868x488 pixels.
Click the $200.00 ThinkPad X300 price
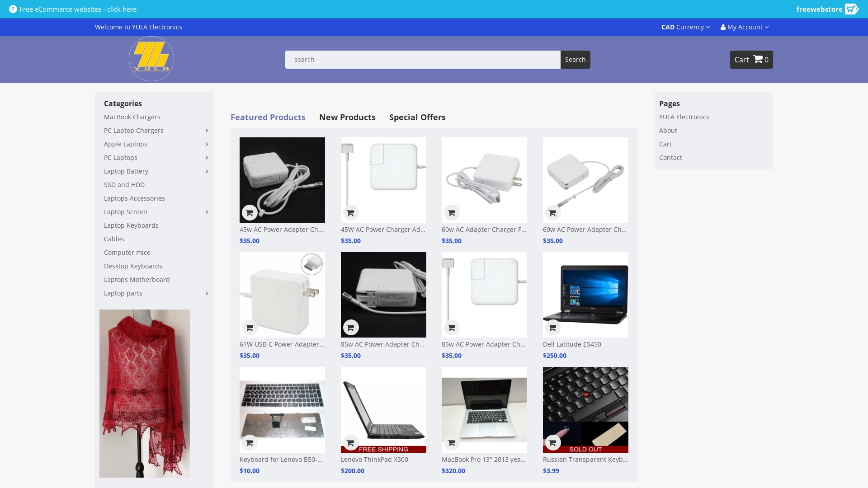[353, 471]
